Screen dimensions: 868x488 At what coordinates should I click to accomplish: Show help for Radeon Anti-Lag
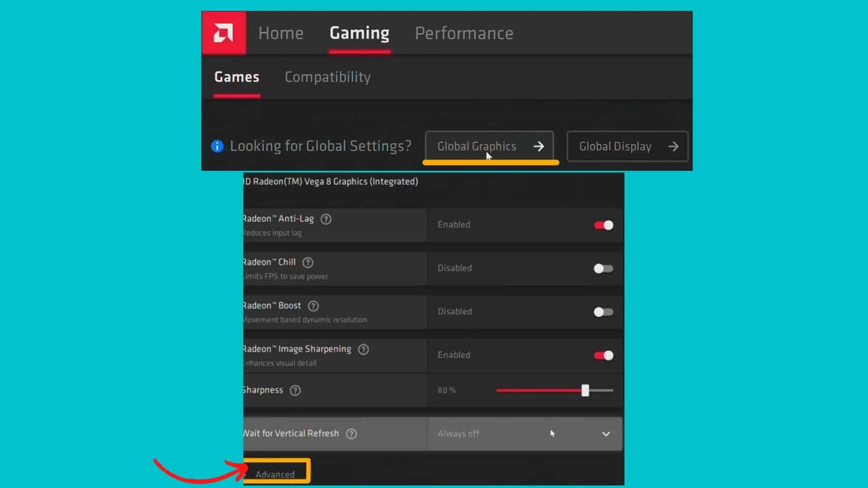(326, 219)
